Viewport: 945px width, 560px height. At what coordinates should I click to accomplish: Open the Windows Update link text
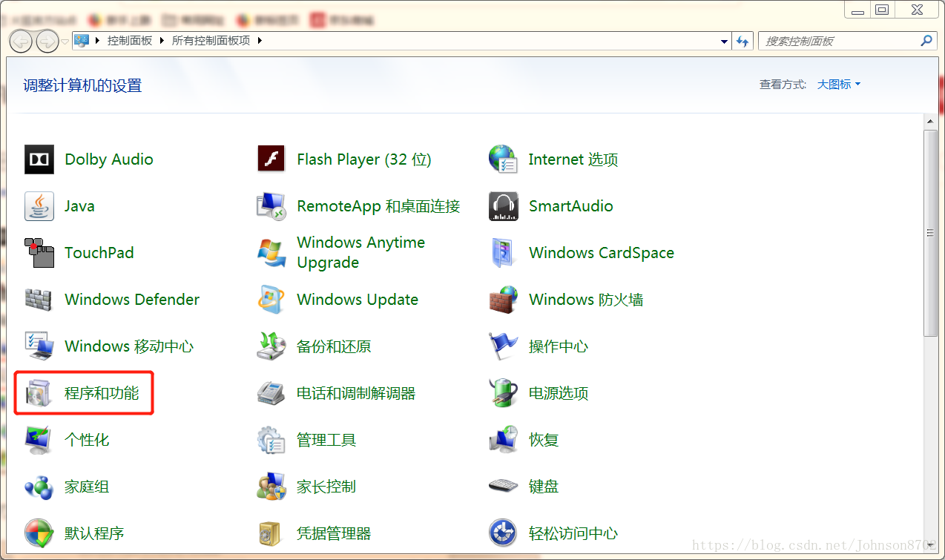[x=358, y=300]
